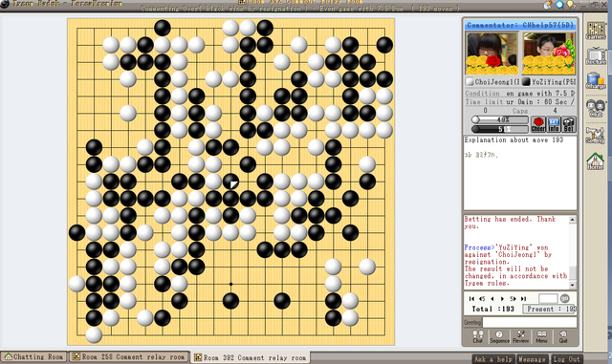Leave the room with the Quit icon

(563, 336)
